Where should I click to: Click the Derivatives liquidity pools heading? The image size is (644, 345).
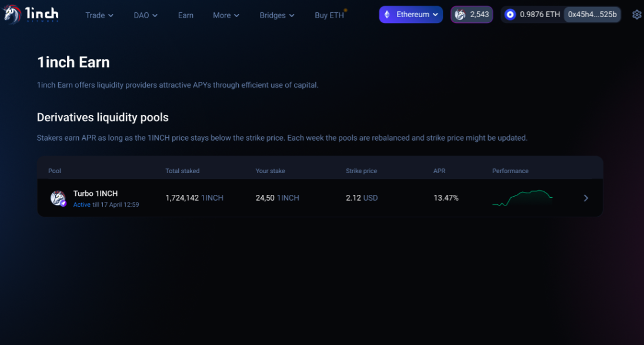tap(103, 118)
